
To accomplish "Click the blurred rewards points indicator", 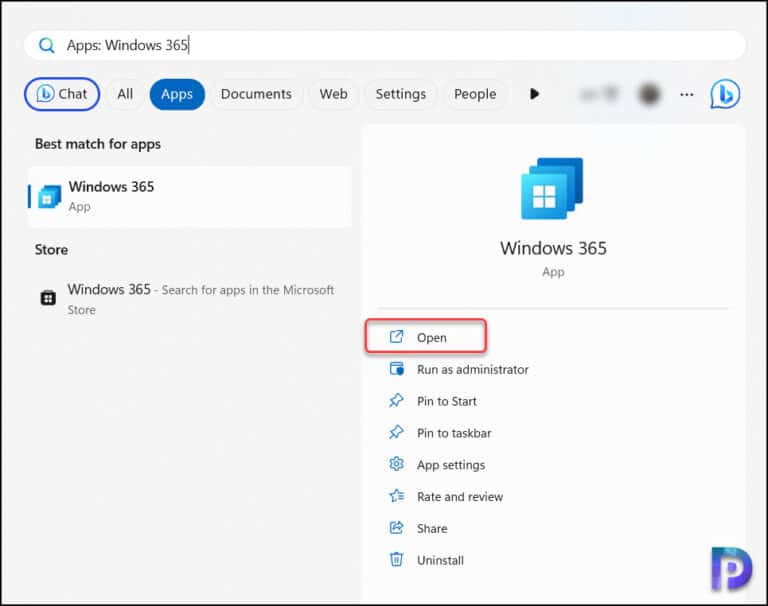I will coord(599,94).
